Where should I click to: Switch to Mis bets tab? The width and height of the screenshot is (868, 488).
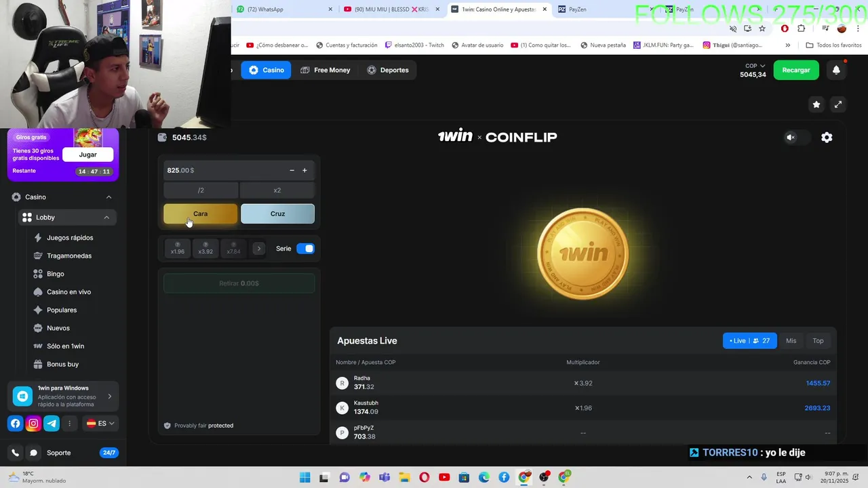point(791,341)
